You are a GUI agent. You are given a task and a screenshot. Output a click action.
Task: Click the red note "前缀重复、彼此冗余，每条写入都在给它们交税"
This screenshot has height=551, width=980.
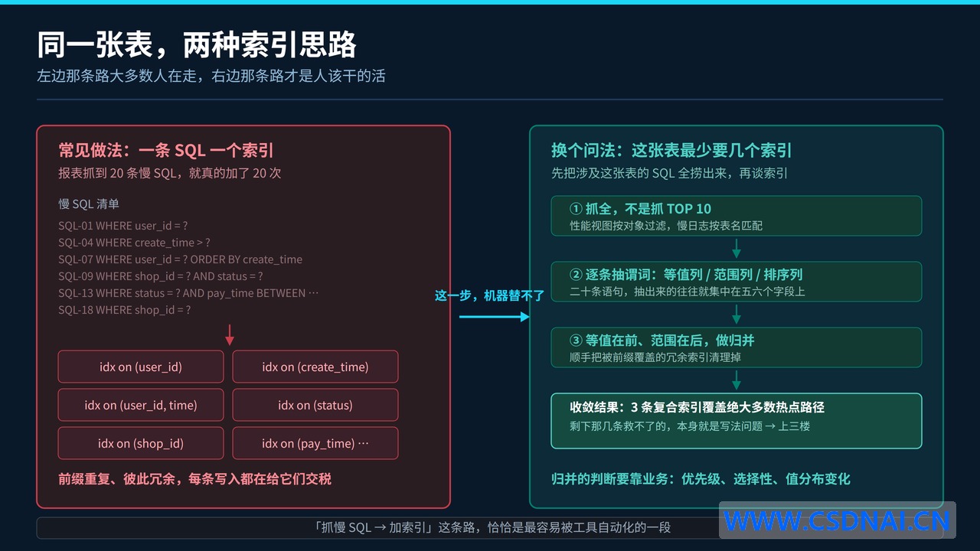tap(195, 479)
